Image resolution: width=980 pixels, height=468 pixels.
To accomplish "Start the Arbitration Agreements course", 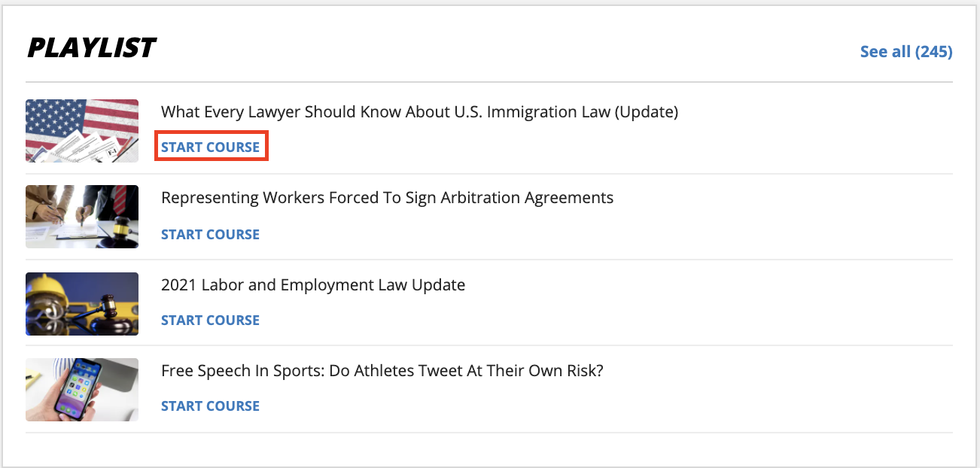I will click(x=211, y=234).
